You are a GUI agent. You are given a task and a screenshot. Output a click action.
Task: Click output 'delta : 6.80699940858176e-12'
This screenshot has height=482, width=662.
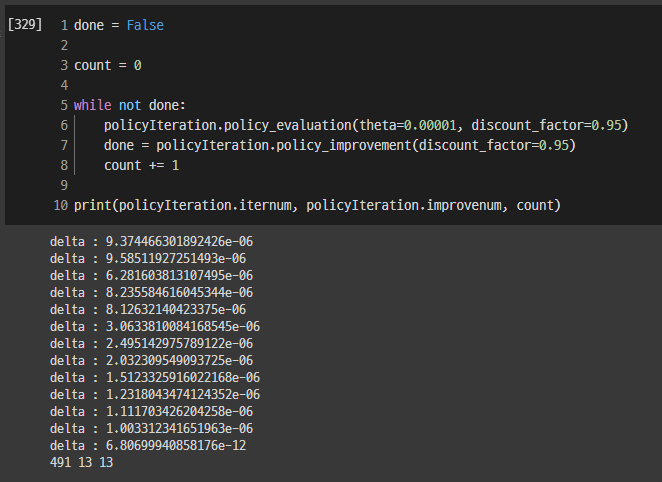148,445
